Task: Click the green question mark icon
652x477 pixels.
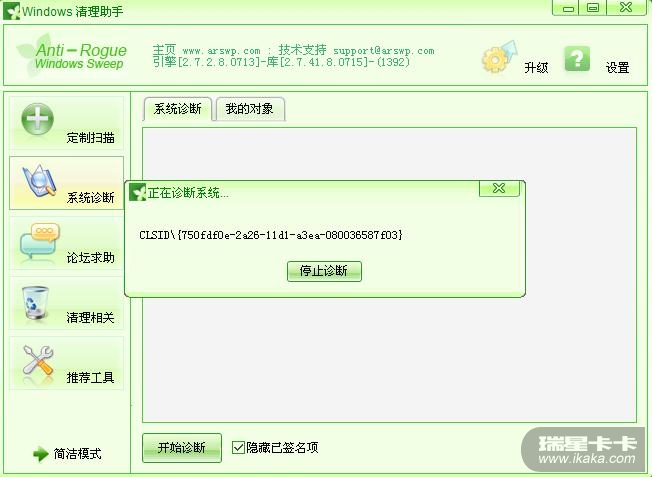Action: point(577,59)
